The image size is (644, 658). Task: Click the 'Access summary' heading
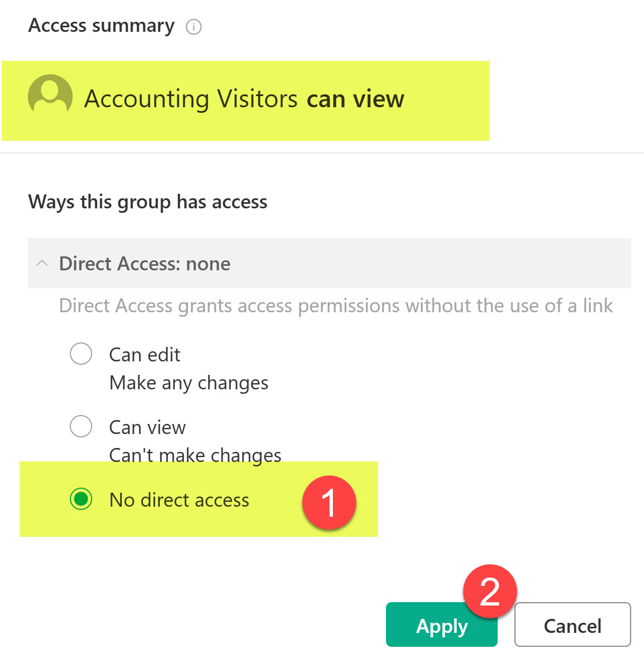[x=101, y=26]
